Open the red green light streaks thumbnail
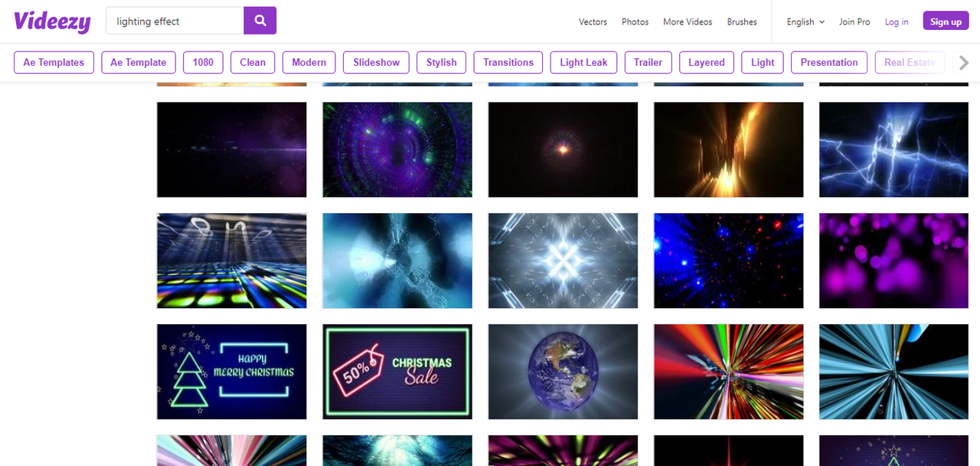Screen dimensions: 980x466 point(729,372)
